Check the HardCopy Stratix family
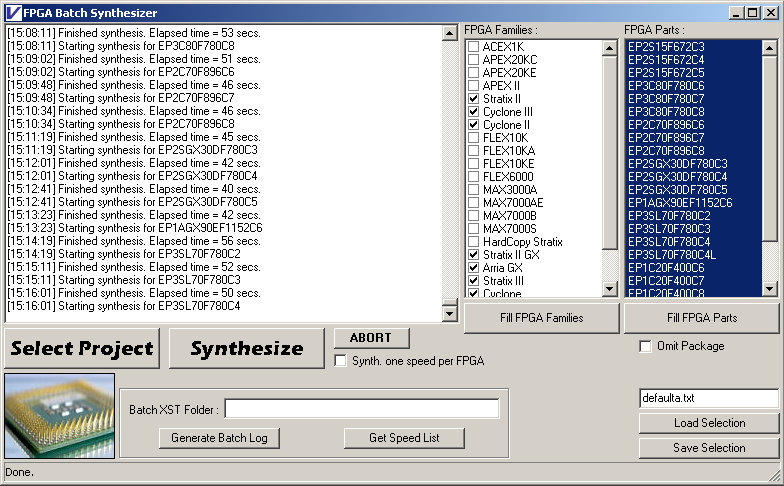This screenshot has width=784, height=486. pos(474,242)
